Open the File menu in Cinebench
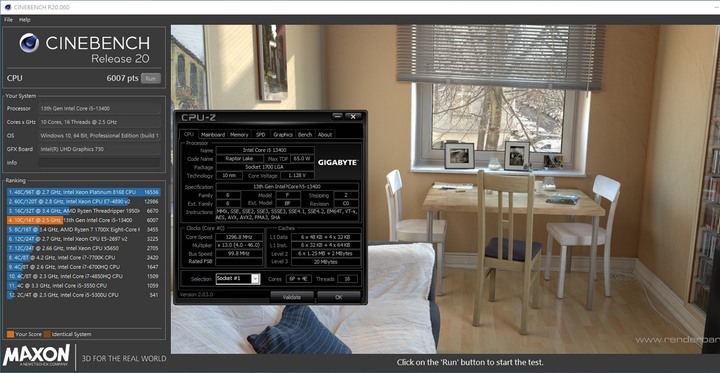 point(8,20)
